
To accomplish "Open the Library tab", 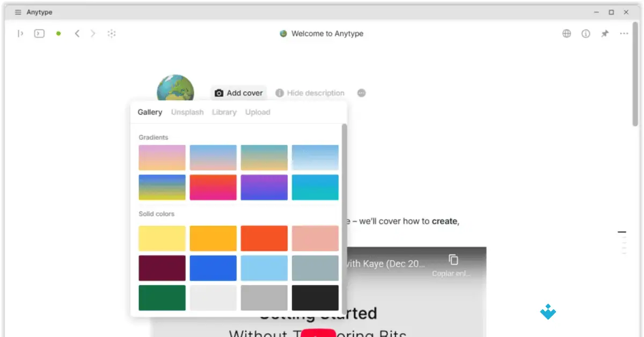I will point(224,112).
